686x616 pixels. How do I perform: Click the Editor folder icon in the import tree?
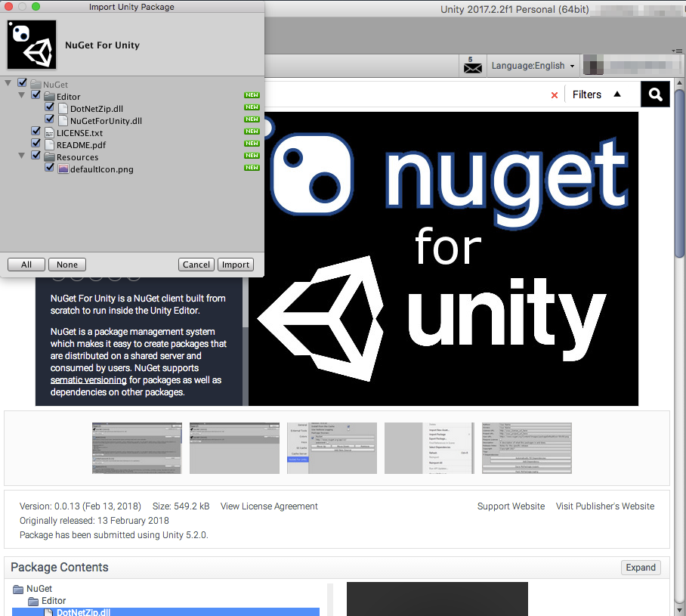point(49,95)
